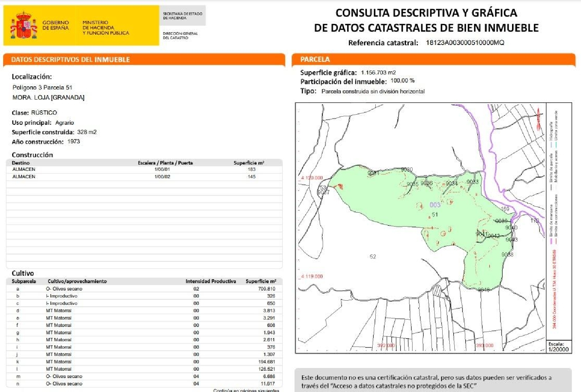Click 'Escalera / Planta / Puerta' column header
The height and width of the screenshot is (392, 581).
tap(165, 163)
